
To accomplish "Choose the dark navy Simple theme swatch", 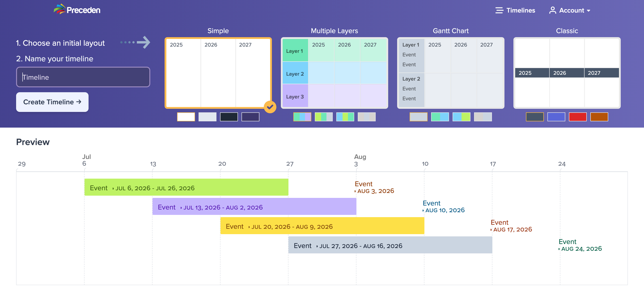I will pyautogui.click(x=229, y=117).
